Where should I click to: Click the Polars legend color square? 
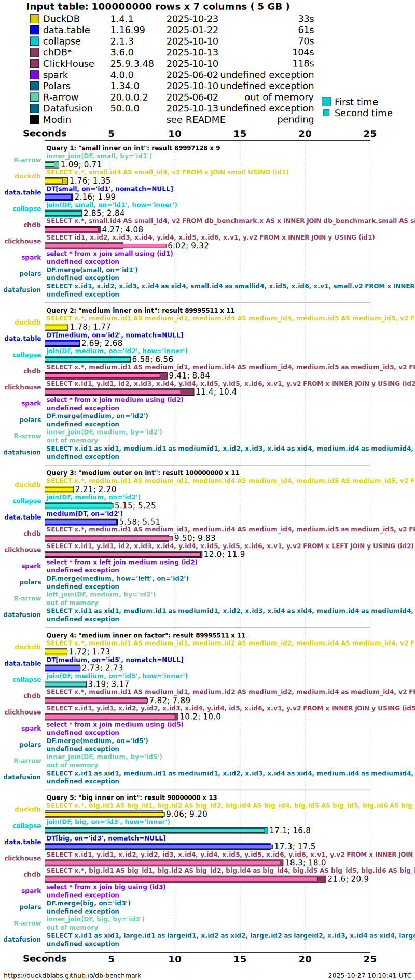click(34, 86)
